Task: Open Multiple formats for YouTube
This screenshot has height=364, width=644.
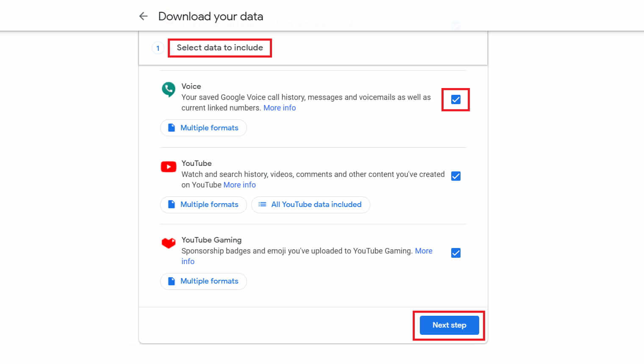Action: coord(203,204)
